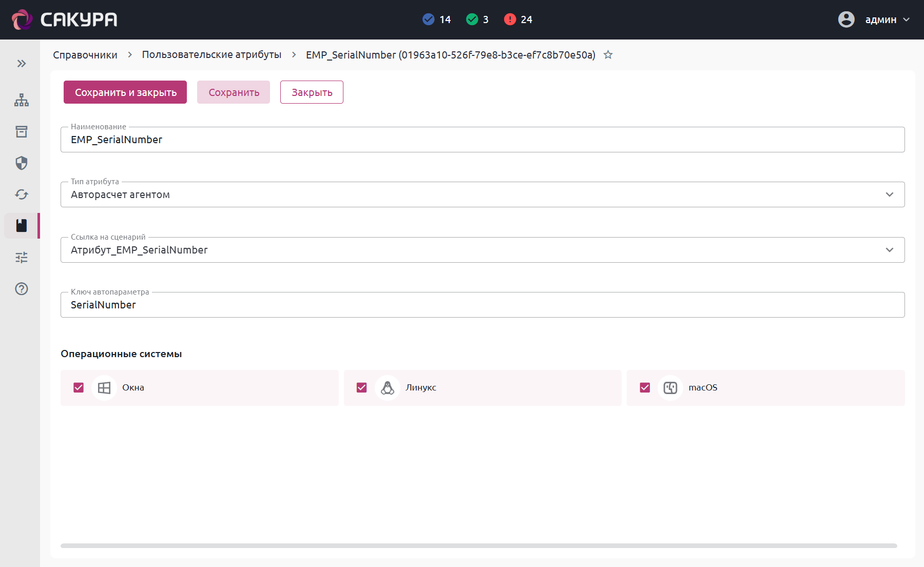924x567 pixels.
Task: Click the blue checkmark status icon
Action: 429,19
